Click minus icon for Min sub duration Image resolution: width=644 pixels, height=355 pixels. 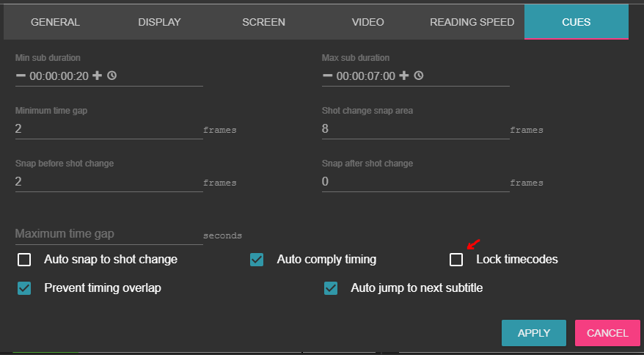[x=21, y=76]
